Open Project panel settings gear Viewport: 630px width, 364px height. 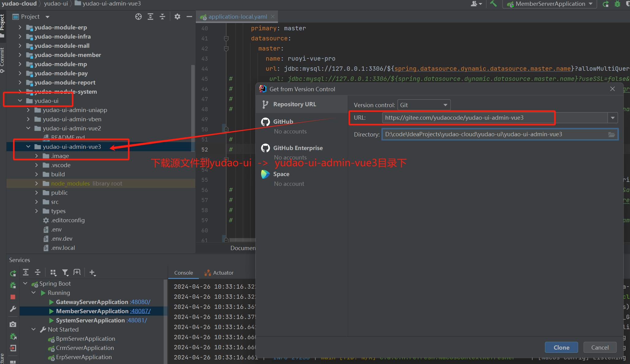point(177,17)
